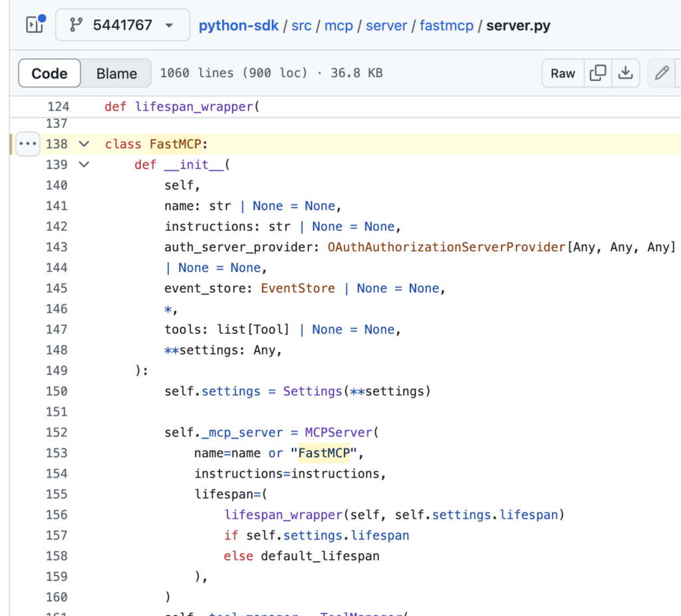Navigate to python-sdk repository root
This screenshot has height=616, width=681.
(x=239, y=26)
